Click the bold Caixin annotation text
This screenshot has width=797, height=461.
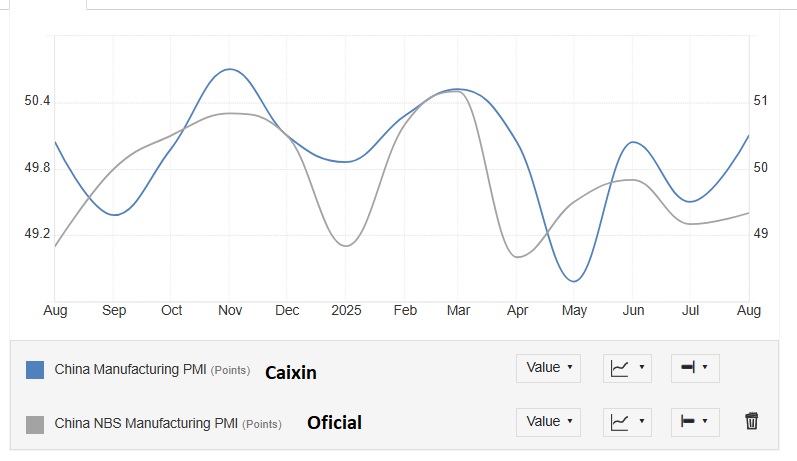tap(290, 372)
